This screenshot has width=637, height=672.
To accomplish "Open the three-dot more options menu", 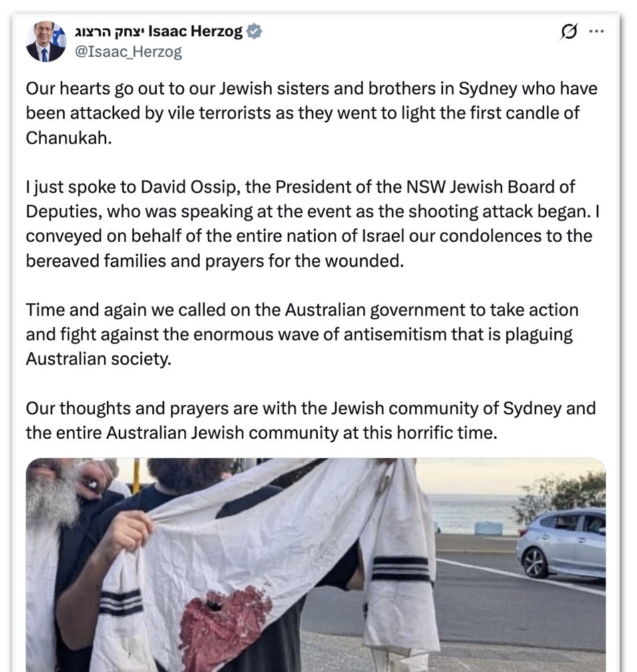I will [x=597, y=31].
